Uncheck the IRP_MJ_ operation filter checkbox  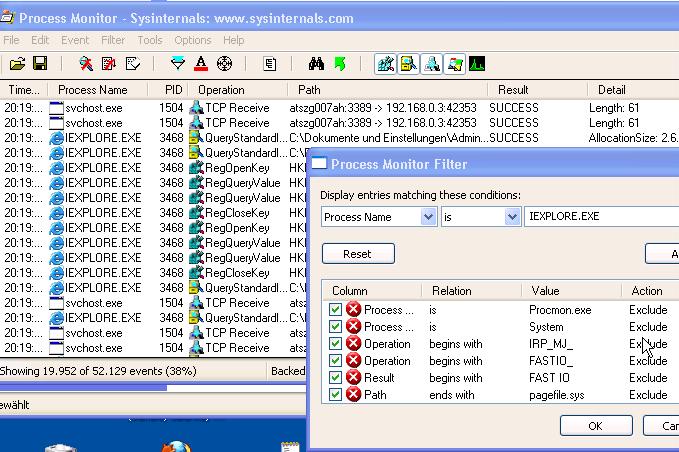click(x=335, y=344)
